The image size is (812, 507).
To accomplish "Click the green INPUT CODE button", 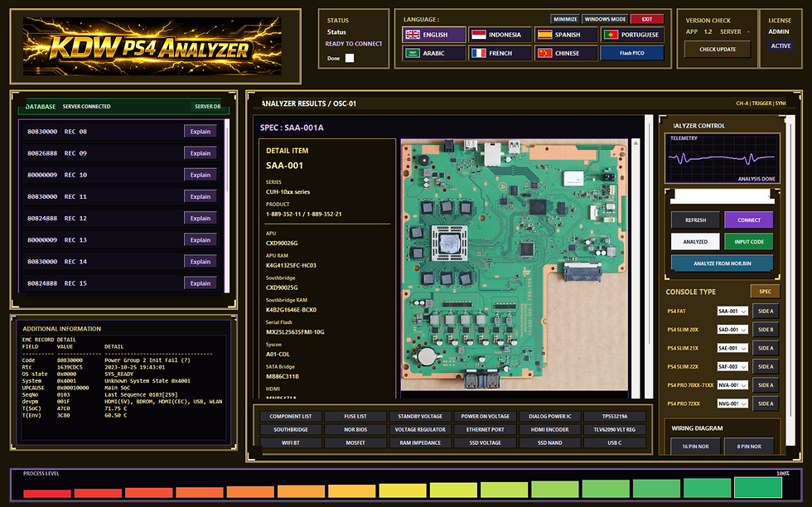I will click(749, 242).
